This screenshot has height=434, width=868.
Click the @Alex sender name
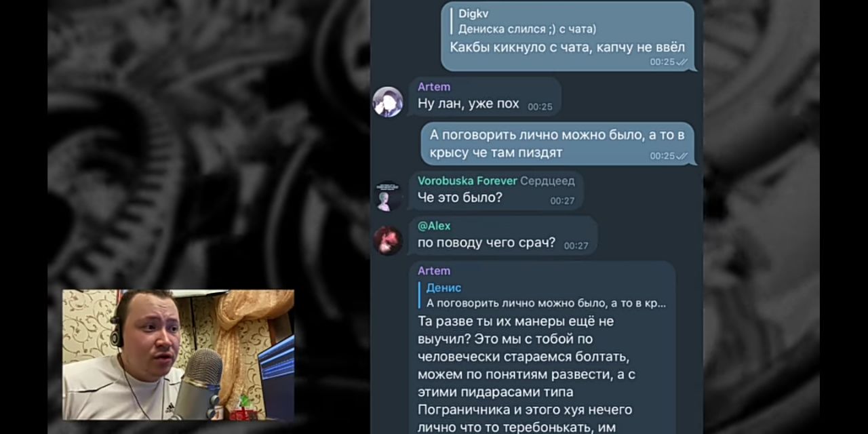434,226
